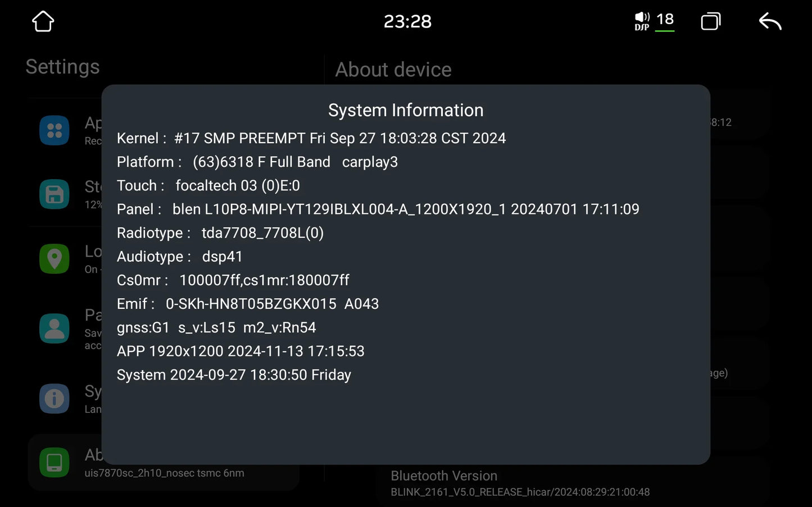Tap the Home icon in top bar
The width and height of the screenshot is (812, 507).
point(43,22)
